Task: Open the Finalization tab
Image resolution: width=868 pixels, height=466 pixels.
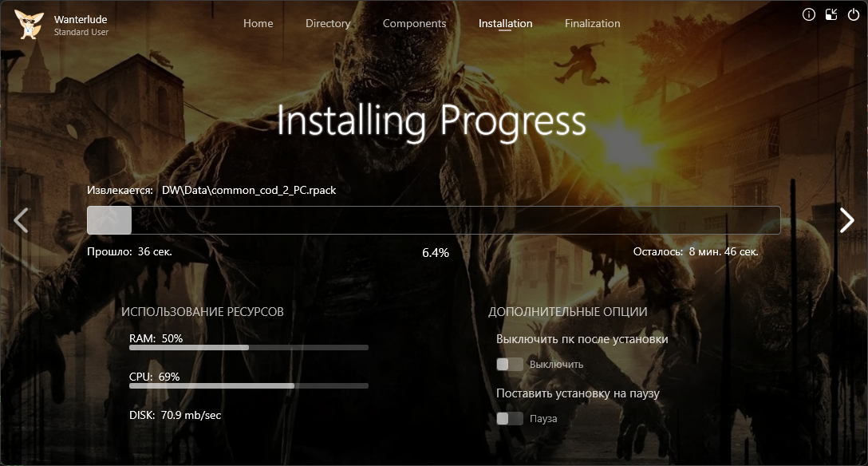Action: 592,23
